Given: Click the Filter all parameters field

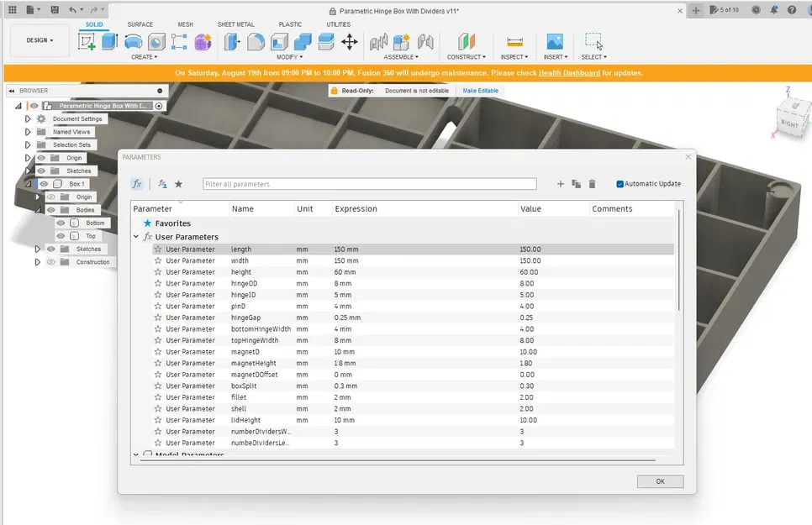Looking at the screenshot, I should tap(369, 184).
